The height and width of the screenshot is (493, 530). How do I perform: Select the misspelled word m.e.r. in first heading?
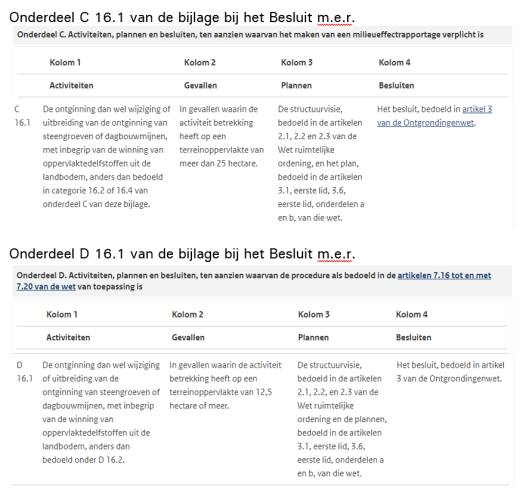pyautogui.click(x=336, y=18)
